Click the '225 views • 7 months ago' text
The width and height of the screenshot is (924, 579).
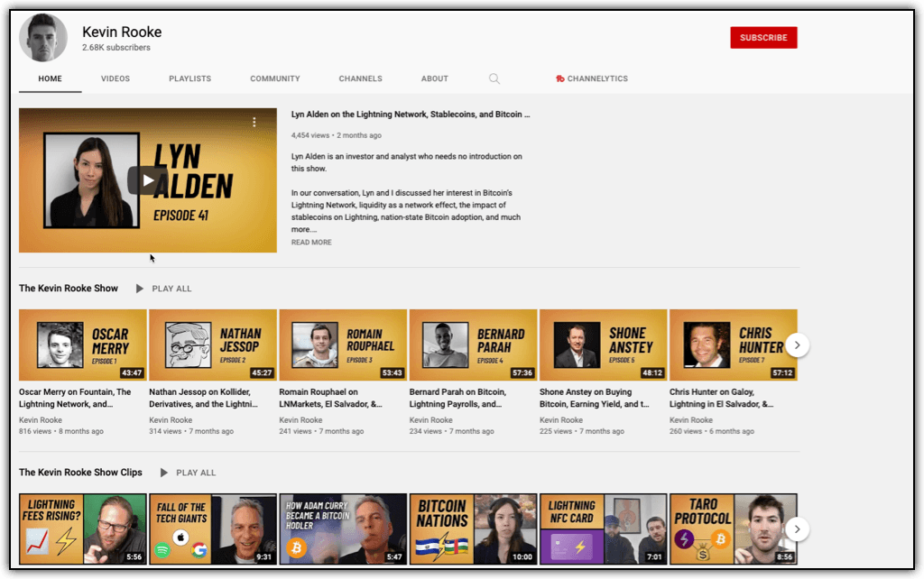582,431
